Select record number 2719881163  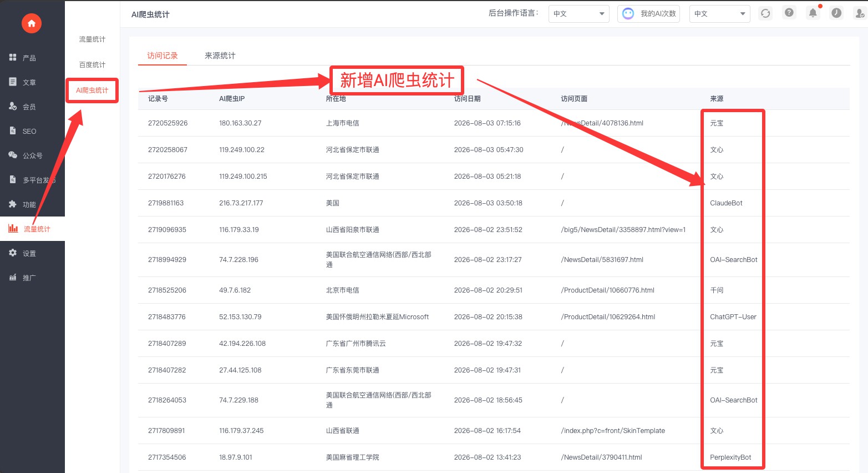tap(166, 203)
